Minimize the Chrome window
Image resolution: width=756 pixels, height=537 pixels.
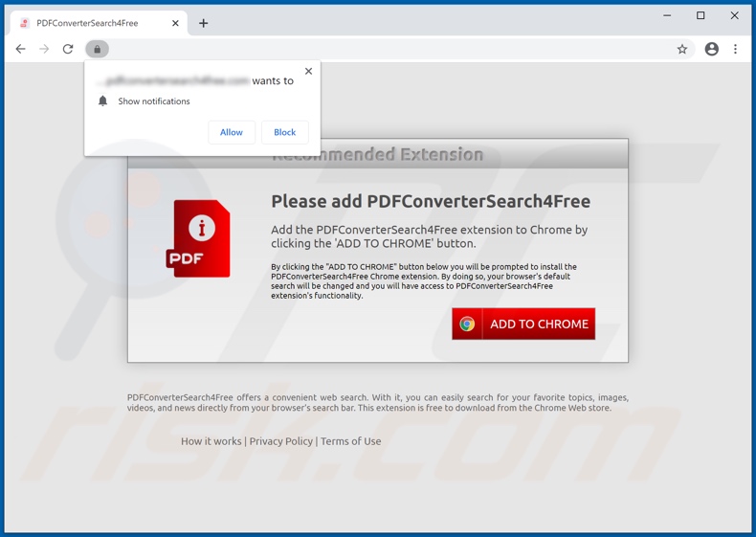[x=667, y=15]
